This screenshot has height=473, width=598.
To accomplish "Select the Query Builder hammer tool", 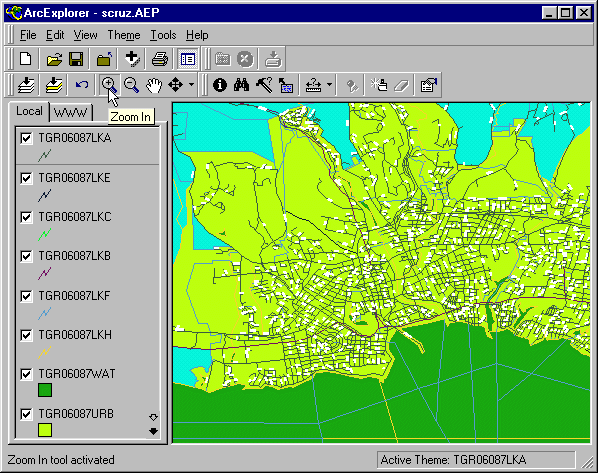I will [264, 85].
